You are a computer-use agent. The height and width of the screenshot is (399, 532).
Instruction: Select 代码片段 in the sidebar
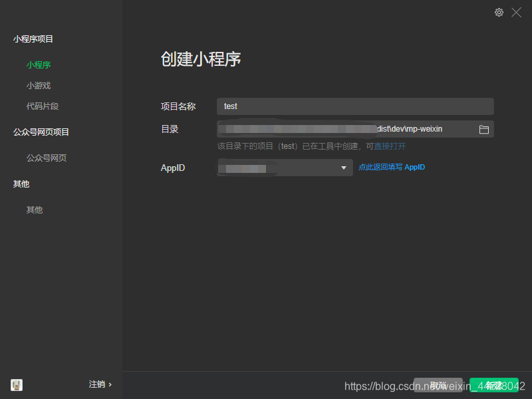(43, 106)
